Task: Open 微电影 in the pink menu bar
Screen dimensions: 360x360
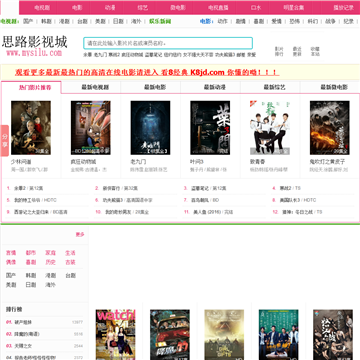Action: [x=178, y=7]
